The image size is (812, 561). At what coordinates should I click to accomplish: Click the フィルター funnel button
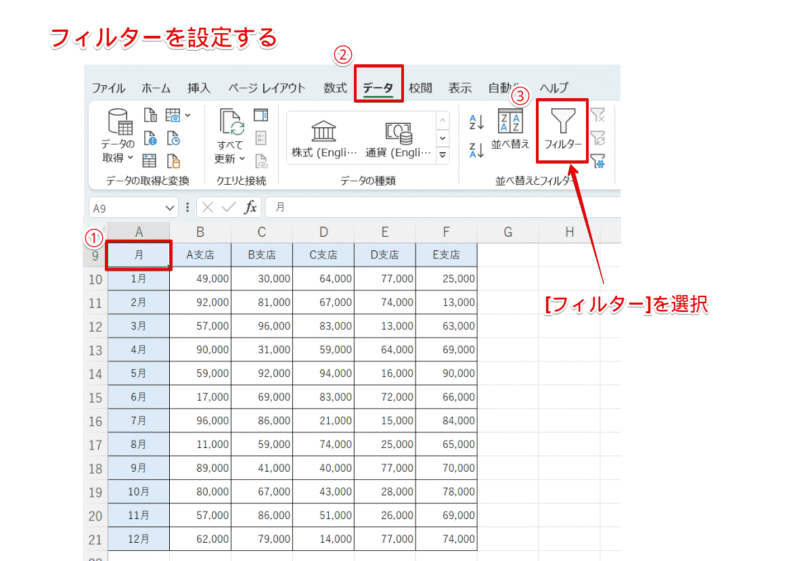click(x=562, y=130)
